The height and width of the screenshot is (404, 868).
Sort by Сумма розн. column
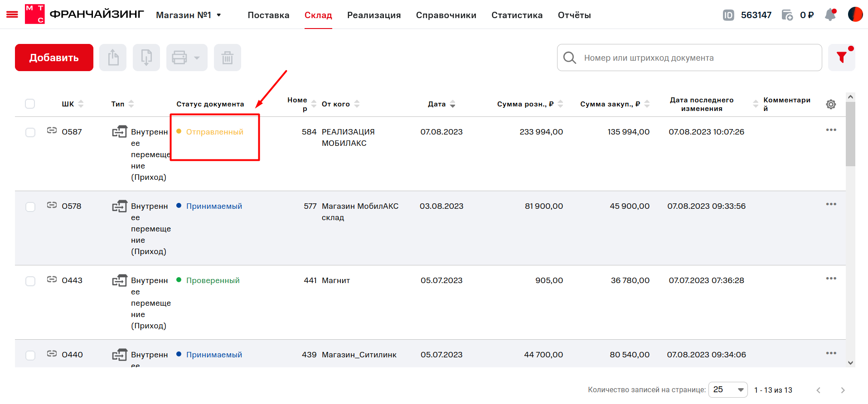[x=560, y=104]
